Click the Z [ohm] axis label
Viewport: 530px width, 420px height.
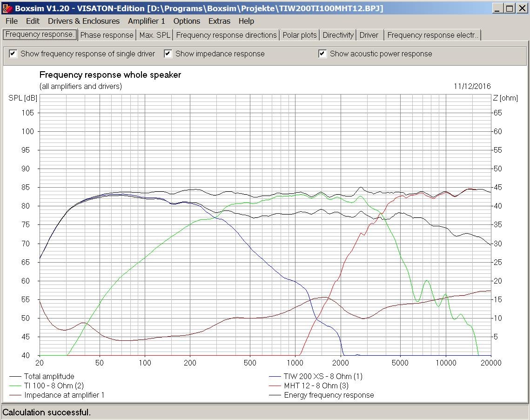[x=505, y=98]
